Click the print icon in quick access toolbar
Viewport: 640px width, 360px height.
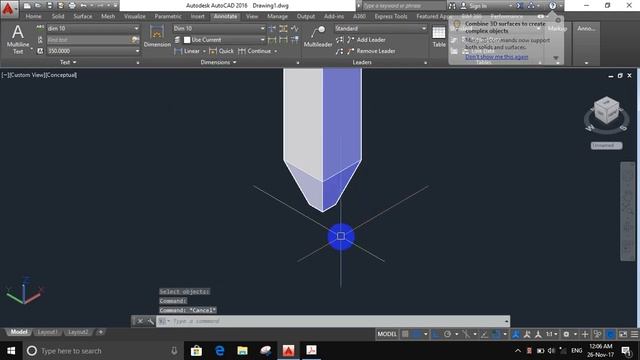72,6
